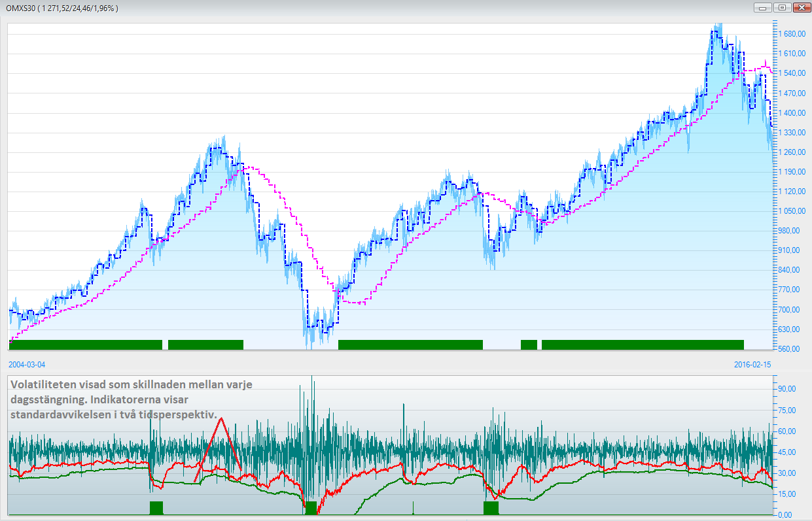Click the 1 260,00 price axis value
The height and width of the screenshot is (521, 812).
pos(790,152)
